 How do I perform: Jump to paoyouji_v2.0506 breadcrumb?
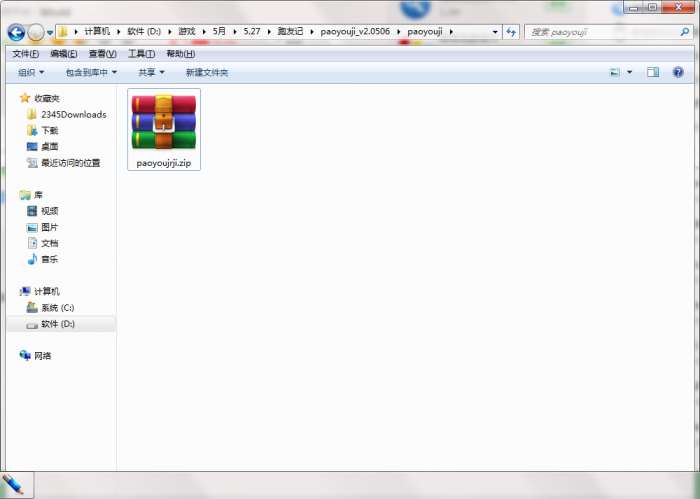click(x=355, y=31)
